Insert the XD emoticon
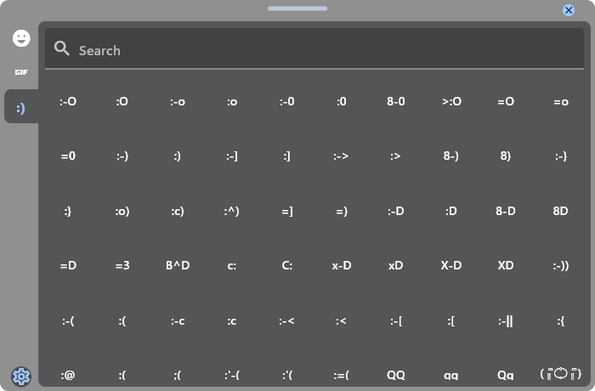The width and height of the screenshot is (595, 391). (505, 265)
